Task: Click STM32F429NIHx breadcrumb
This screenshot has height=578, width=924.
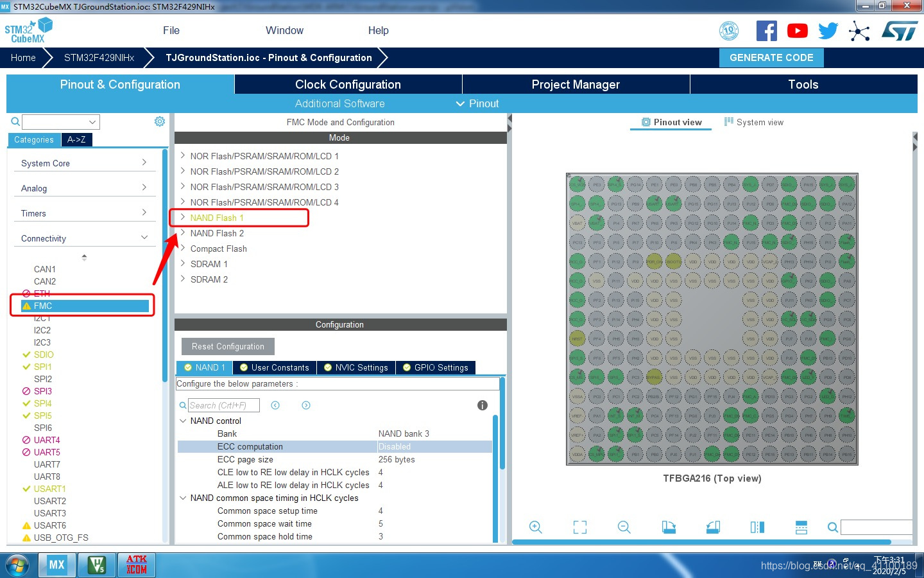Action: (x=99, y=57)
